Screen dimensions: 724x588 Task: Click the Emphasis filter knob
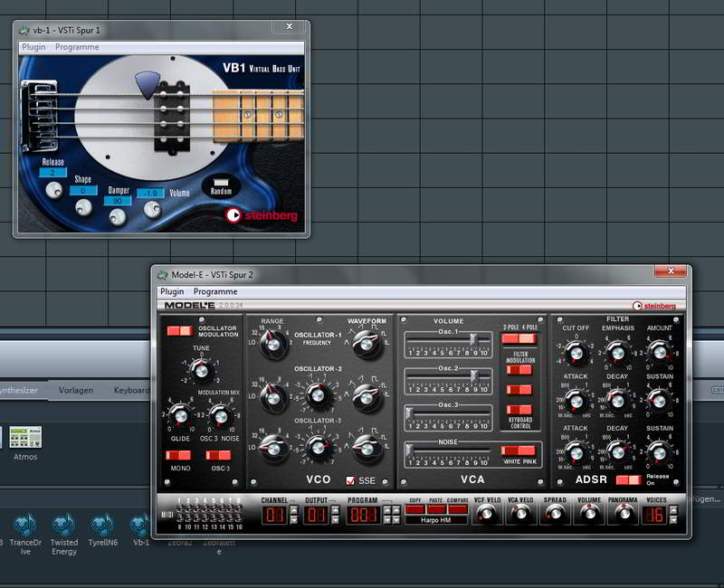(x=618, y=354)
